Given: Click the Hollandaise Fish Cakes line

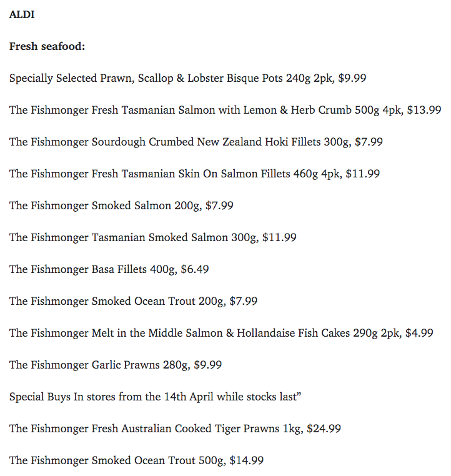Looking at the screenshot, I should [x=221, y=334].
